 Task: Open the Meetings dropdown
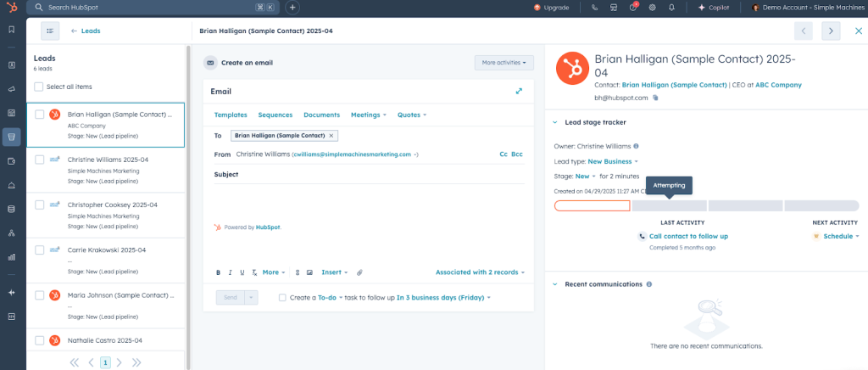pos(369,115)
